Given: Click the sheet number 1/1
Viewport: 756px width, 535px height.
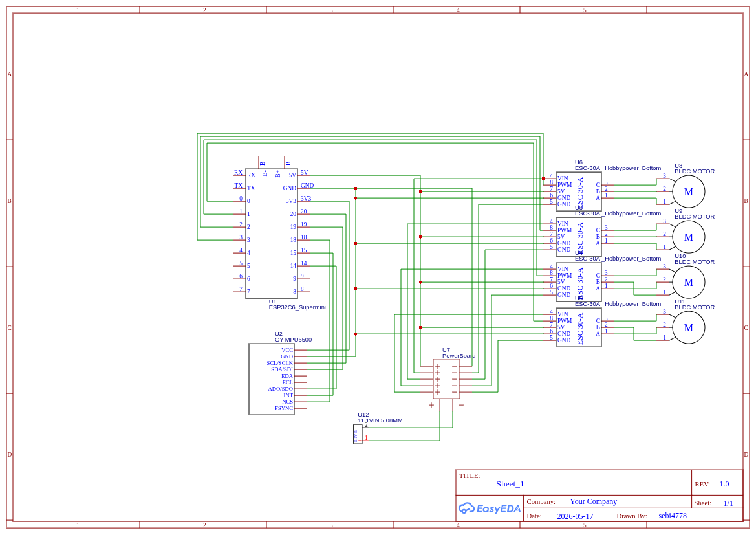Looking at the screenshot, I should pyautogui.click(x=728, y=503).
